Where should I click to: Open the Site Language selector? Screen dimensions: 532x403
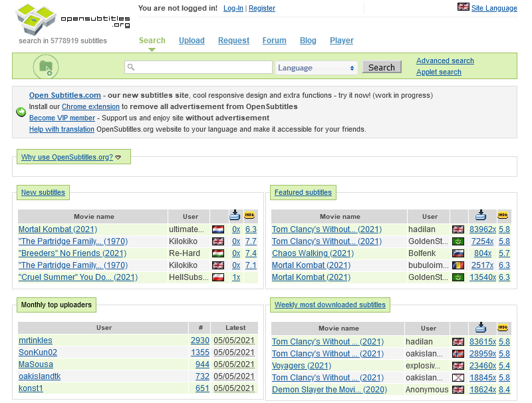click(x=493, y=8)
